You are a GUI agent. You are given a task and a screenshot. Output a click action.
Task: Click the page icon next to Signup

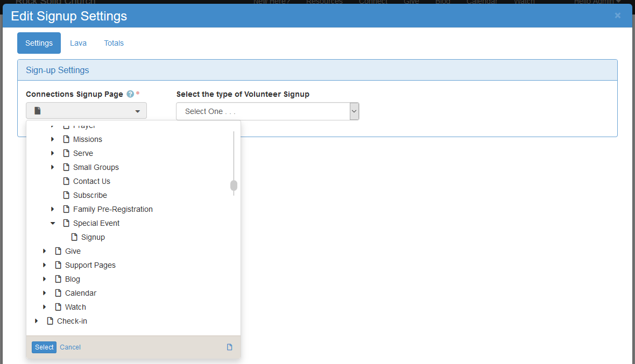tap(74, 237)
